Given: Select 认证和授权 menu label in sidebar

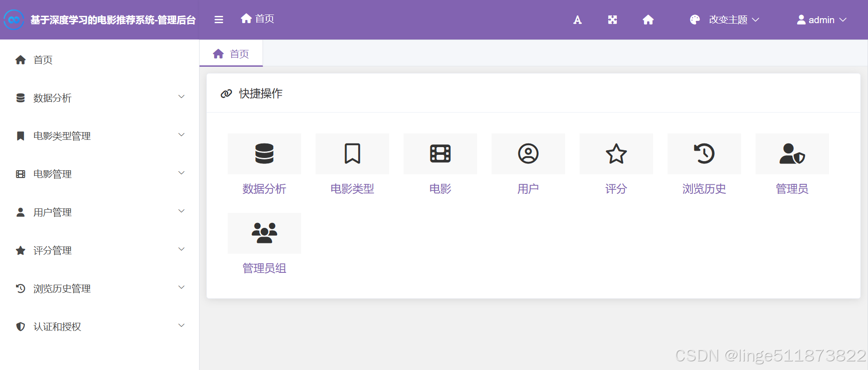Looking at the screenshot, I should point(57,327).
